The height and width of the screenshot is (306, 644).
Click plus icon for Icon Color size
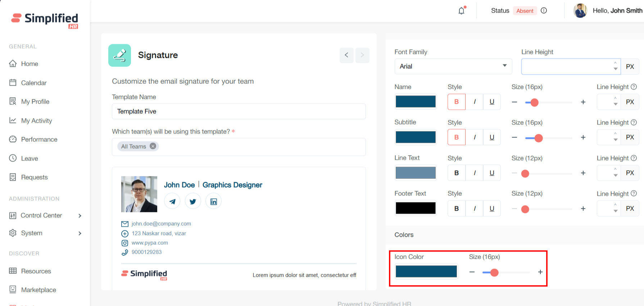540,272
